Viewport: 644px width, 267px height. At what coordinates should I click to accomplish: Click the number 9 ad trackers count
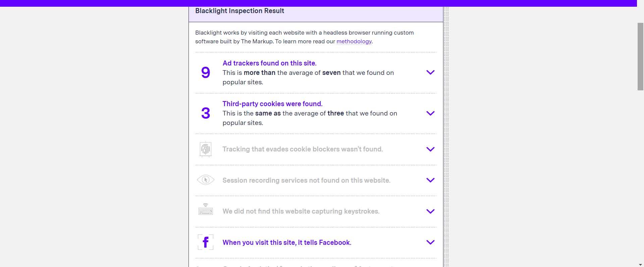point(206,73)
